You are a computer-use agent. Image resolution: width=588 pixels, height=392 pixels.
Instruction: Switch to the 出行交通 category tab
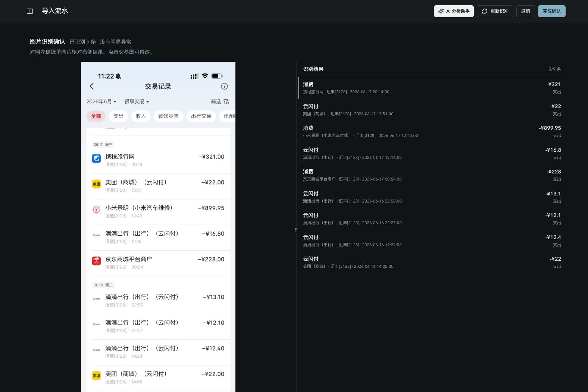pyautogui.click(x=201, y=116)
